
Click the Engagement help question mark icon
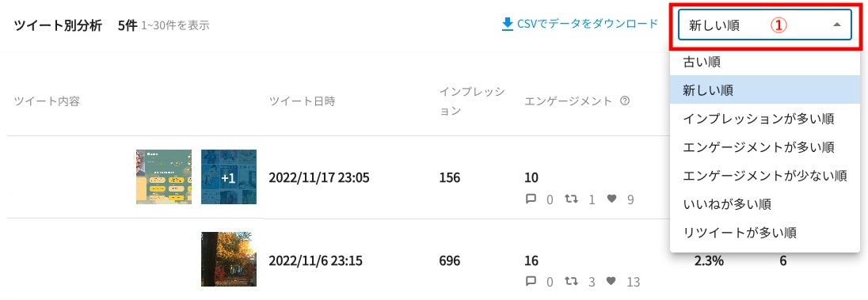(x=625, y=101)
